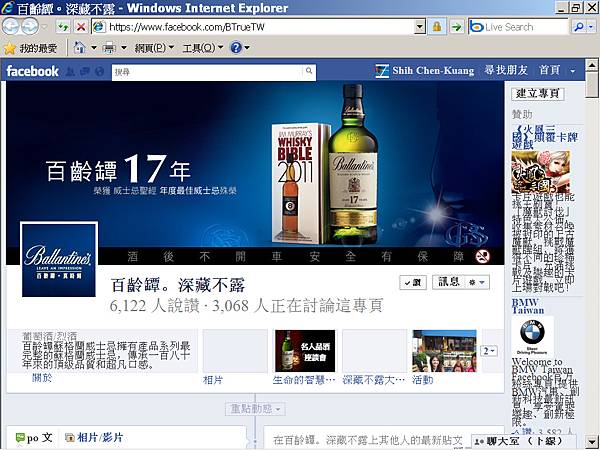Click the Ballantine's page profile logo
Image resolution: width=600 pixels, height=450 pixels.
pos(59,260)
